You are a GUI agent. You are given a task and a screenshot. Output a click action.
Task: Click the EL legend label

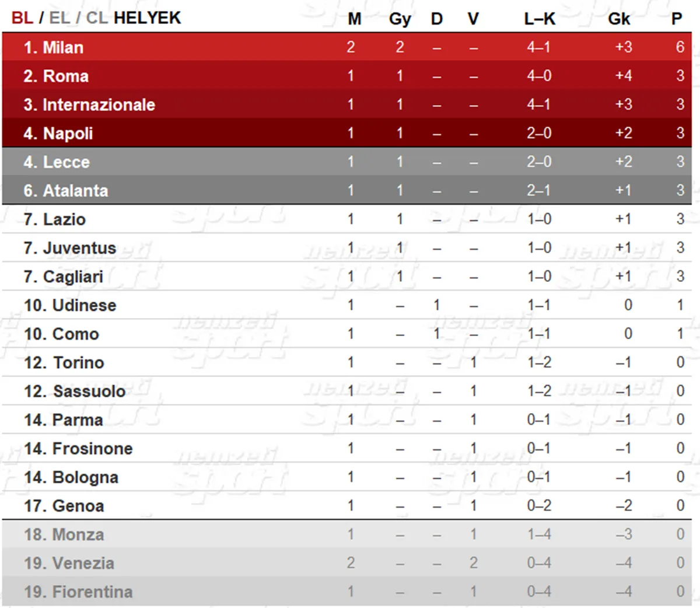pos(60,18)
